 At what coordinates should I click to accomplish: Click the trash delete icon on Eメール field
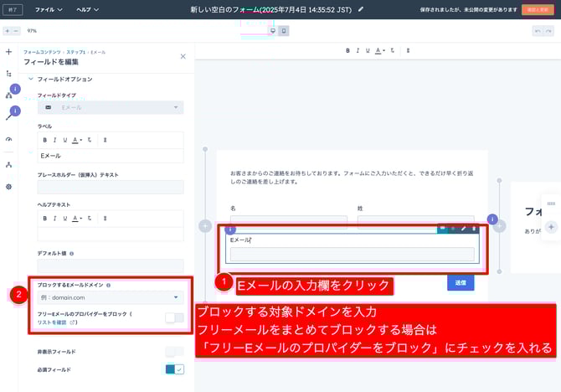click(x=474, y=228)
